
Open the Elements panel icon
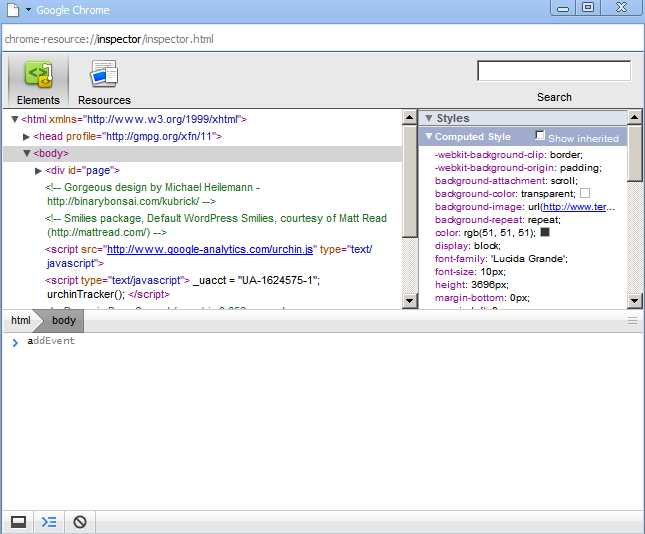pos(38,76)
